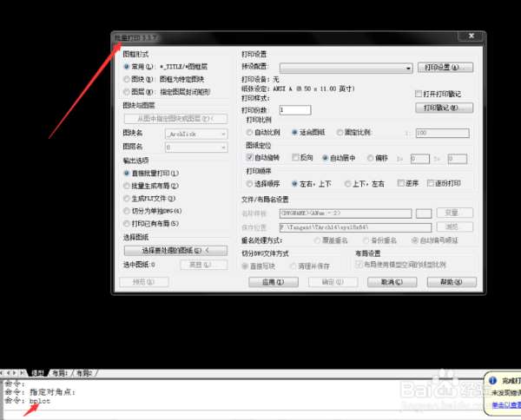Image resolution: width=521 pixels, height=420 pixels.
Task: Click 选择要处理的图纸 button
Action: [175, 251]
